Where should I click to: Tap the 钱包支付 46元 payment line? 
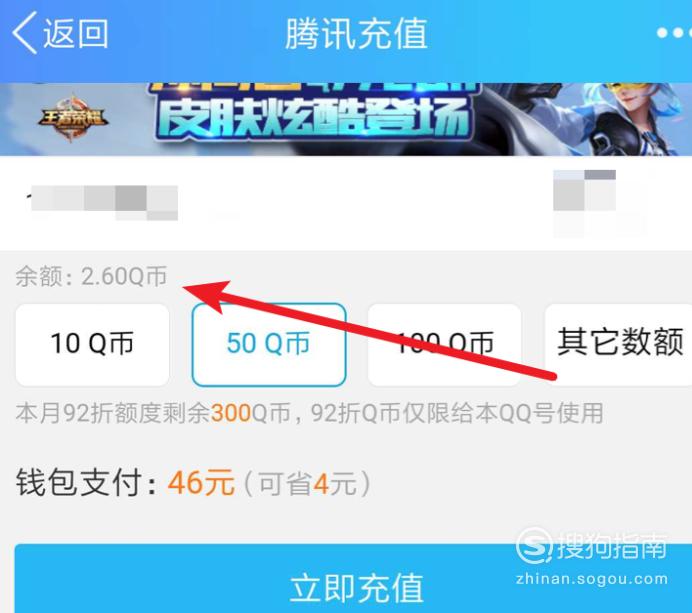pos(125,482)
